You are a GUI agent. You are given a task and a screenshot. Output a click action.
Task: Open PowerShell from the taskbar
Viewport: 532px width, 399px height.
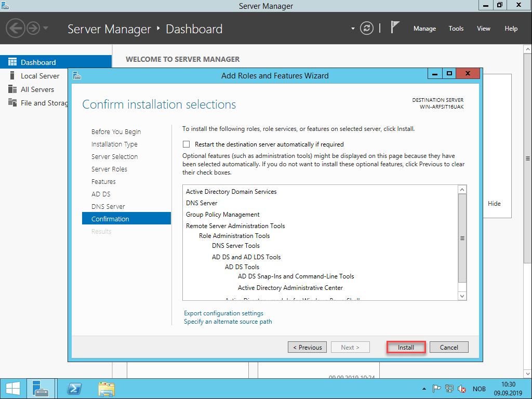point(74,389)
